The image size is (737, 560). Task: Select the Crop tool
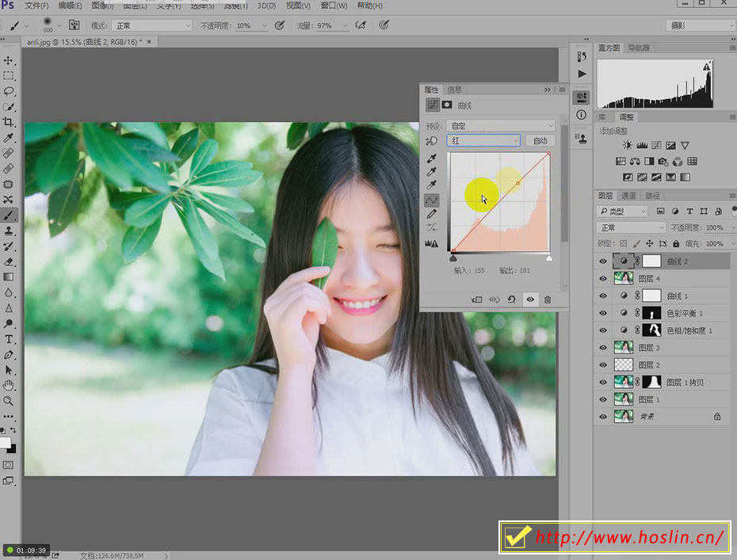click(x=9, y=122)
